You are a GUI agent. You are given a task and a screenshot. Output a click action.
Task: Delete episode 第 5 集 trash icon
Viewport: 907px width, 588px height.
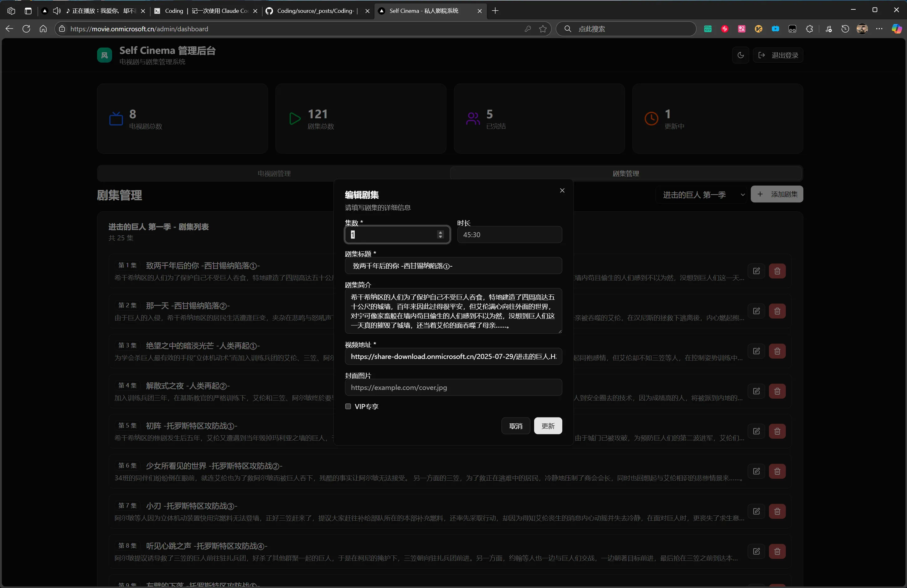777,431
